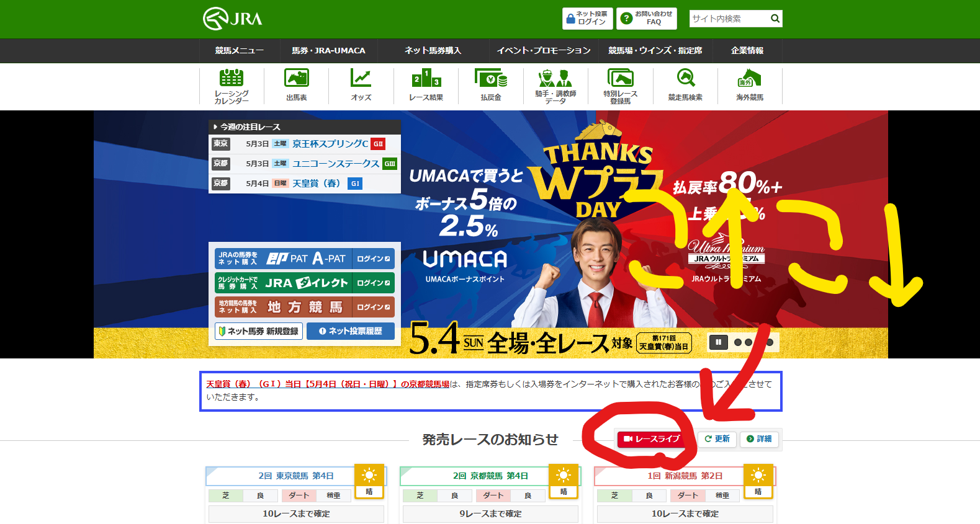Click the search magnifier icon
This screenshot has height=524, width=980.
pos(775,19)
